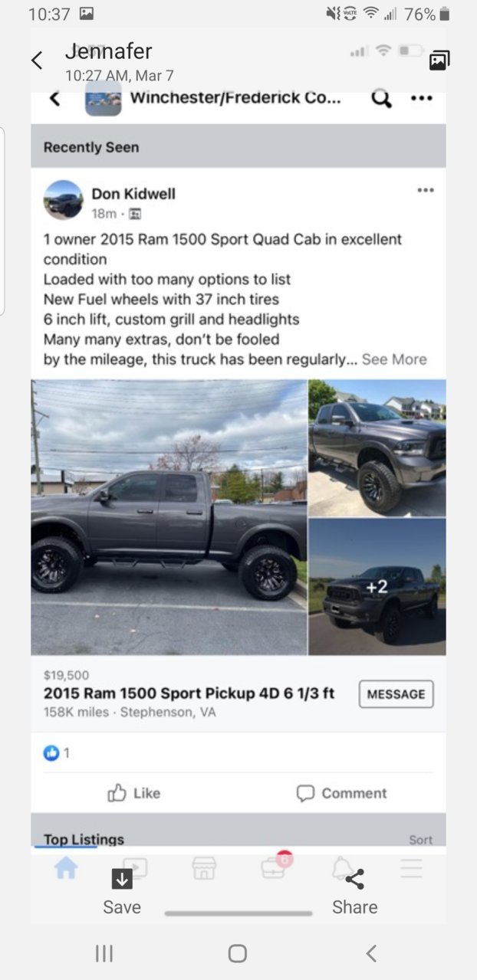
Task: View the +2 additional photos thumbnail
Action: coord(377,587)
